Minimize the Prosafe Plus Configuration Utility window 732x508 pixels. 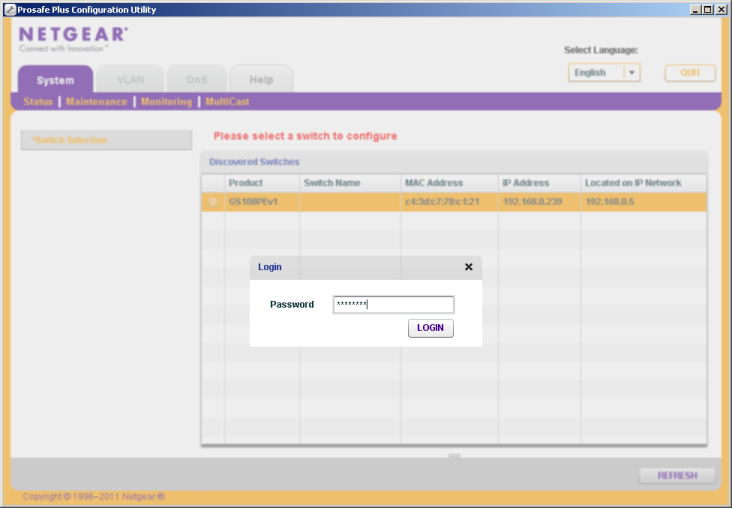tap(696, 9)
